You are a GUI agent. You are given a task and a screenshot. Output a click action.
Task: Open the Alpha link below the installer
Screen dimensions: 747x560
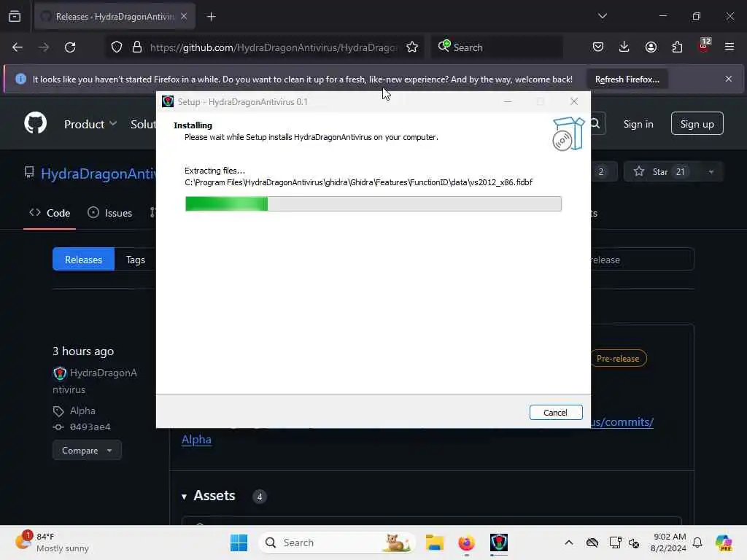click(196, 439)
